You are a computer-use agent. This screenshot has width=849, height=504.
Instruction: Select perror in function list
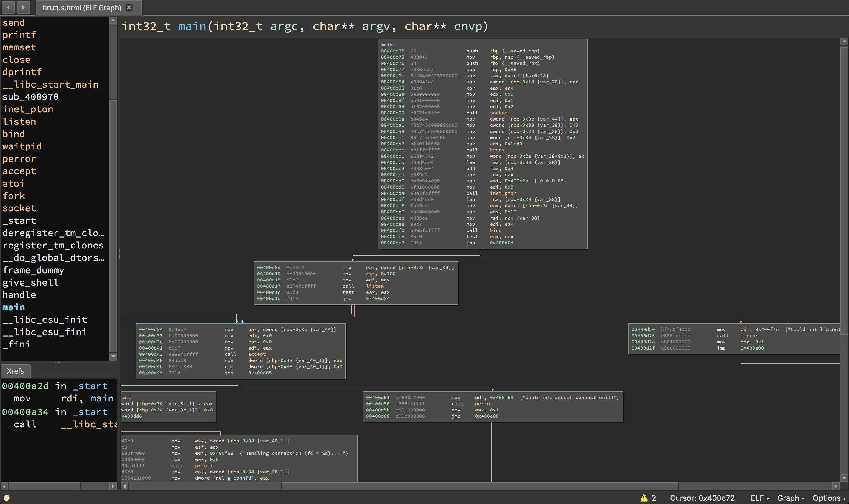19,159
